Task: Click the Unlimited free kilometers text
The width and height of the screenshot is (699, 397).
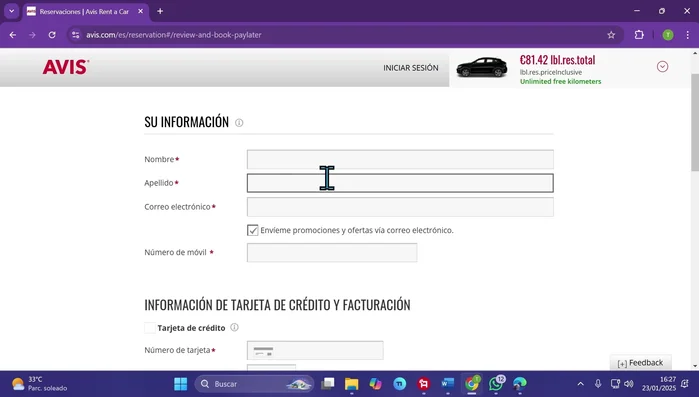Action: click(560, 82)
